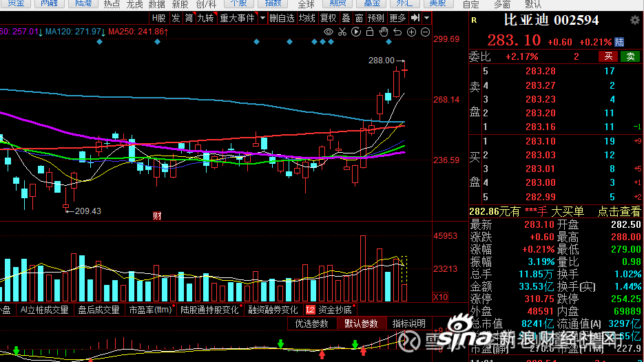Click the undo arrow icon
The width and height of the screenshot is (644, 362).
397,32
